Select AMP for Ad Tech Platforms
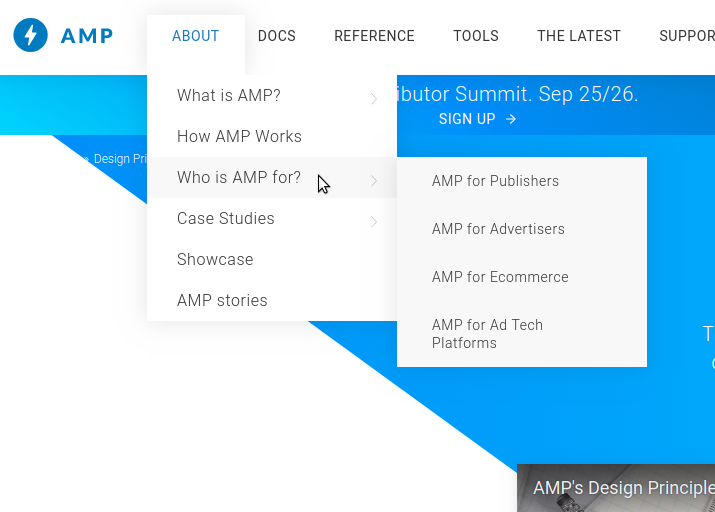Viewport: 715px width, 512px height. tap(487, 334)
